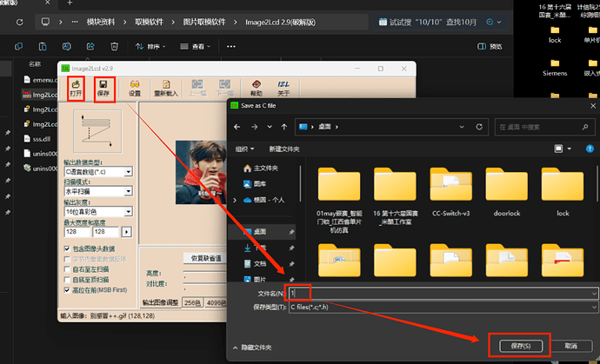Click the 恢复缺省值 button
This screenshot has width=600, height=364.
[205, 258]
